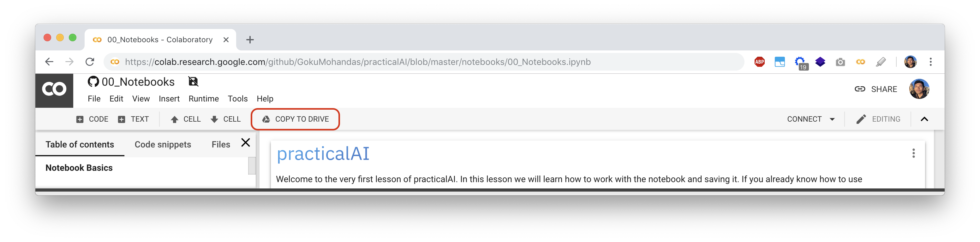Click the SHARE button

click(876, 89)
